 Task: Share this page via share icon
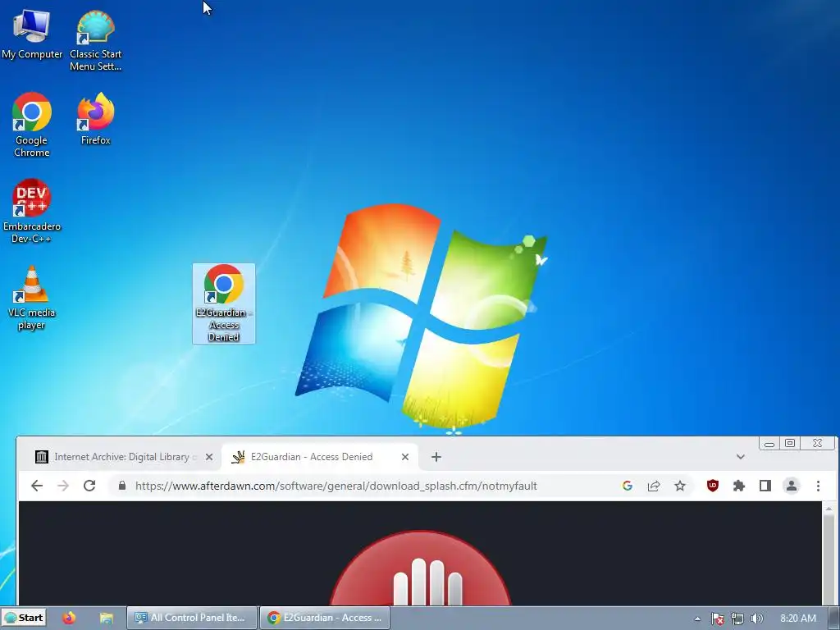click(x=654, y=486)
